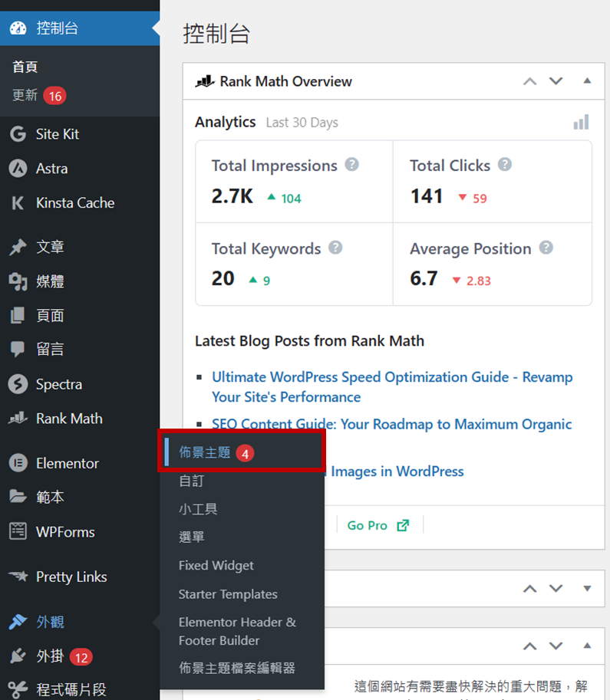
Task: Open Starter Templates submenu item
Action: coord(228,594)
